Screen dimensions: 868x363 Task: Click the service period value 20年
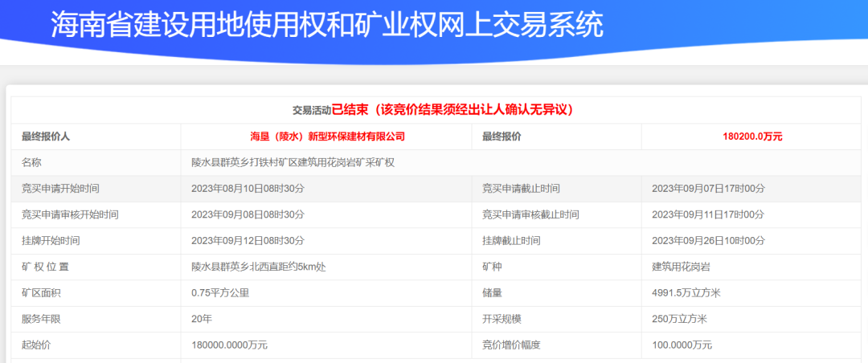202,319
